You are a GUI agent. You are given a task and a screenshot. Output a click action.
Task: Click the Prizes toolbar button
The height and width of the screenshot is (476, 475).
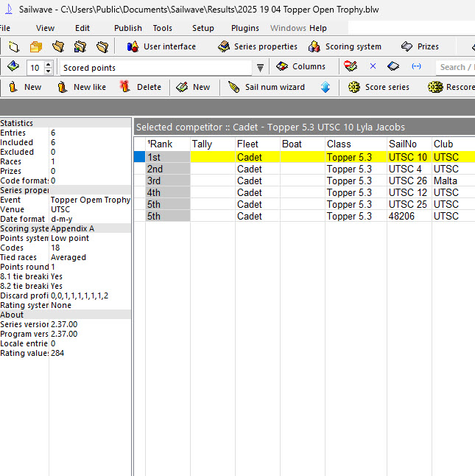tap(420, 47)
